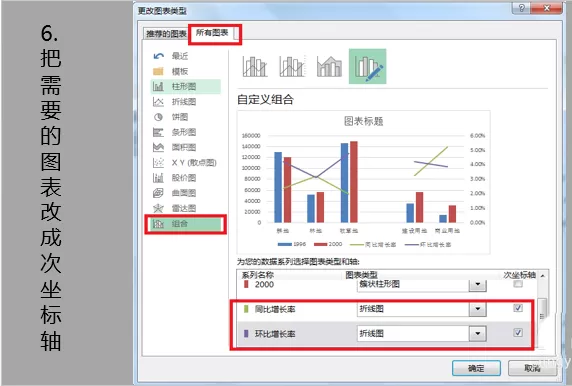The width and height of the screenshot is (572, 386).
Task: Click the 曲面图 surface chart icon
Action: (x=158, y=193)
